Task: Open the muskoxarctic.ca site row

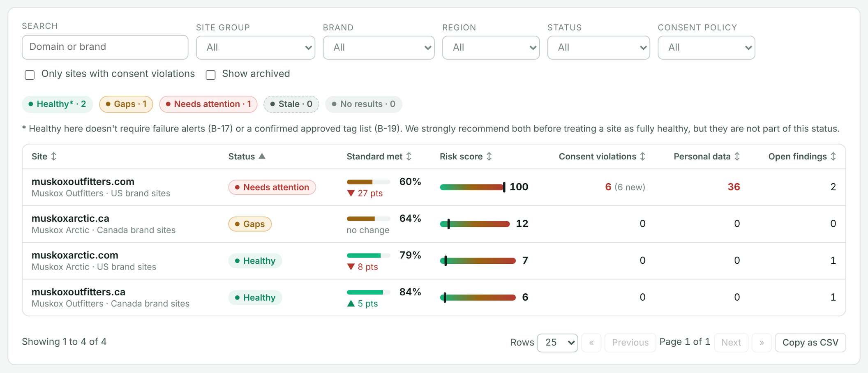Action: click(434, 224)
